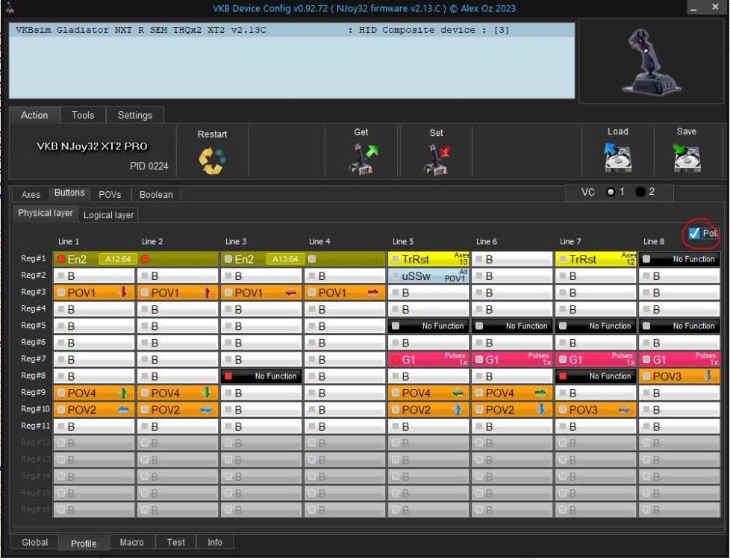The image size is (730, 560).
Task: Click POV4 right arrow cell in Reg#9 Line 6
Action: [512, 393]
